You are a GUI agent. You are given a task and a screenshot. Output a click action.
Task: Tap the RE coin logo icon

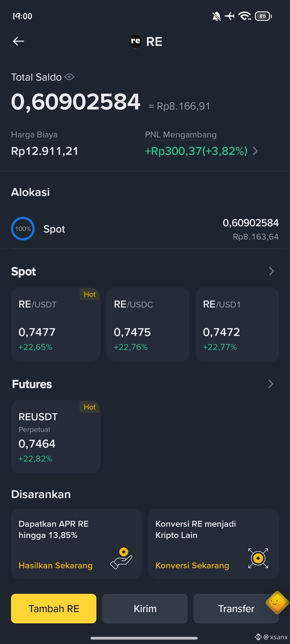(x=135, y=41)
